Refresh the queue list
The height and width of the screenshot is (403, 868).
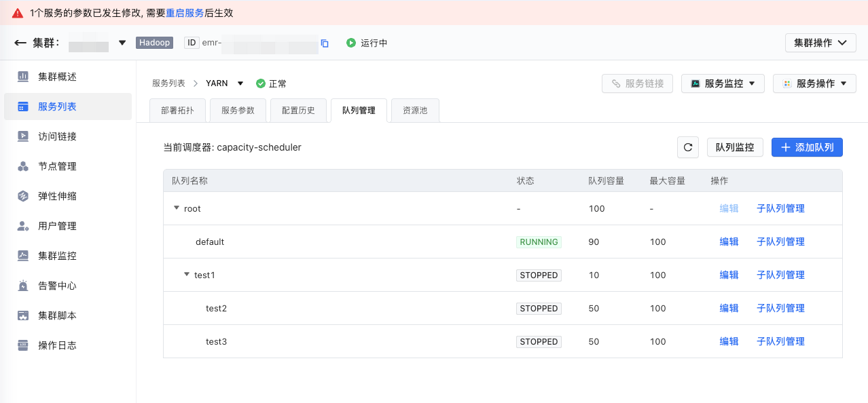tap(688, 147)
